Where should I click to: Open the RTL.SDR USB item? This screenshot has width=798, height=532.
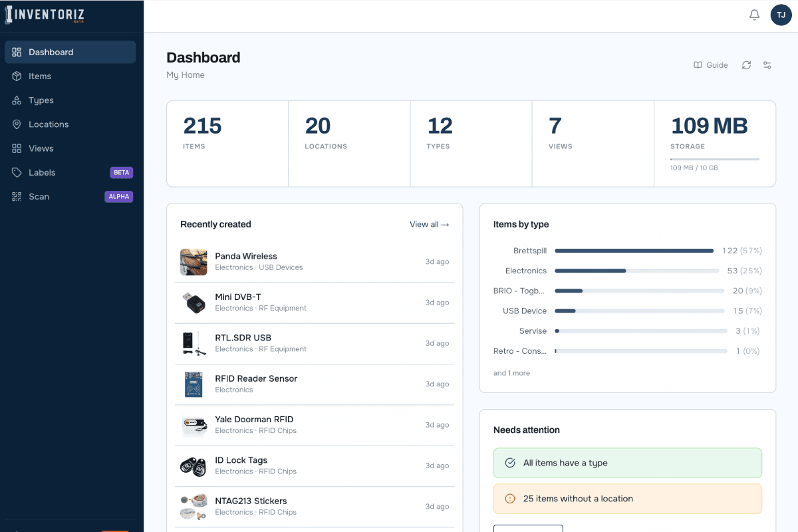coord(315,344)
